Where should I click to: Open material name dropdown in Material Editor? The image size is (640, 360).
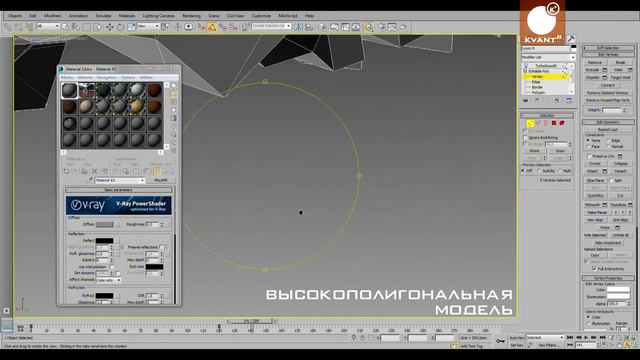click(120, 180)
